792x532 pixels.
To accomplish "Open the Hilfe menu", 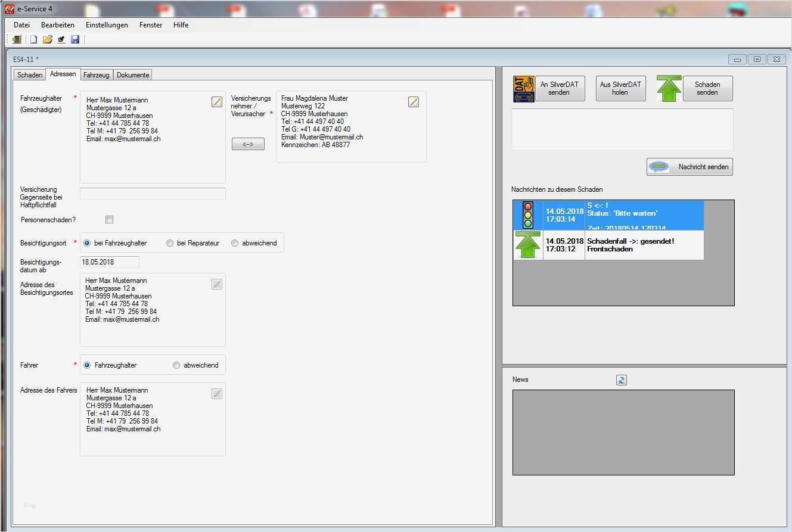I will 181,25.
